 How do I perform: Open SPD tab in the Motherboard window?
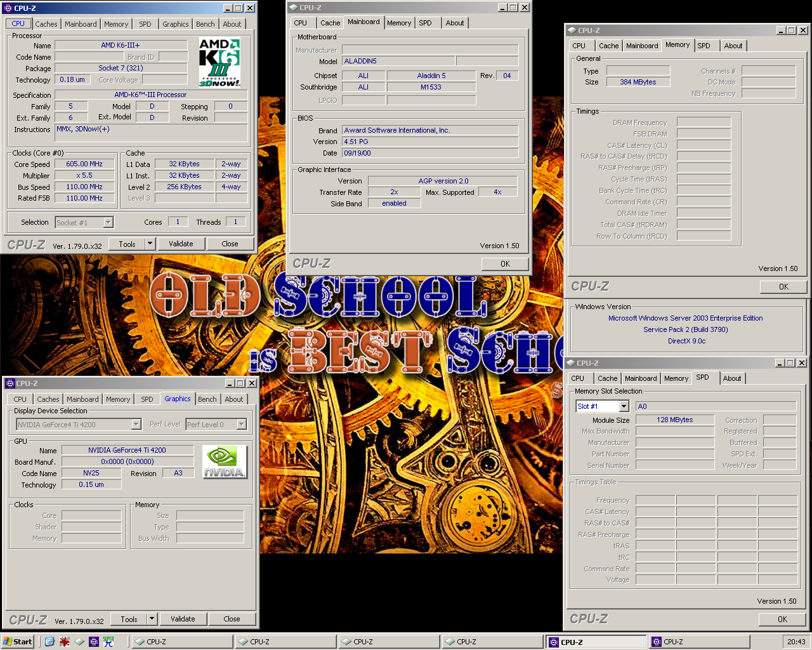click(426, 23)
